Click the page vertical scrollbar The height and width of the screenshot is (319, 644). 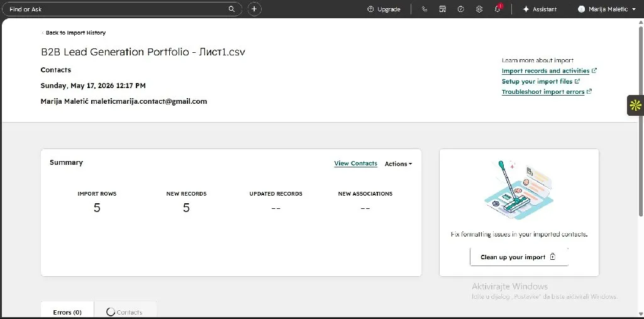point(641,120)
